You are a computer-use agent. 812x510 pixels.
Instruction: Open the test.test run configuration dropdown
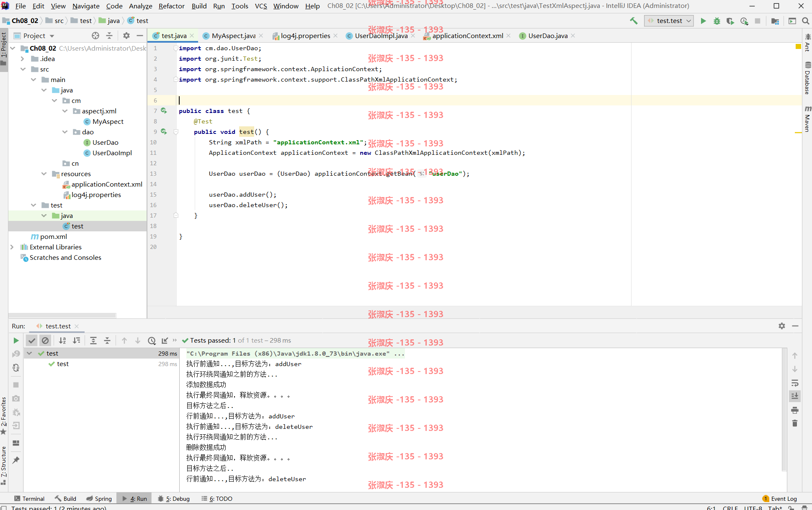pos(669,21)
